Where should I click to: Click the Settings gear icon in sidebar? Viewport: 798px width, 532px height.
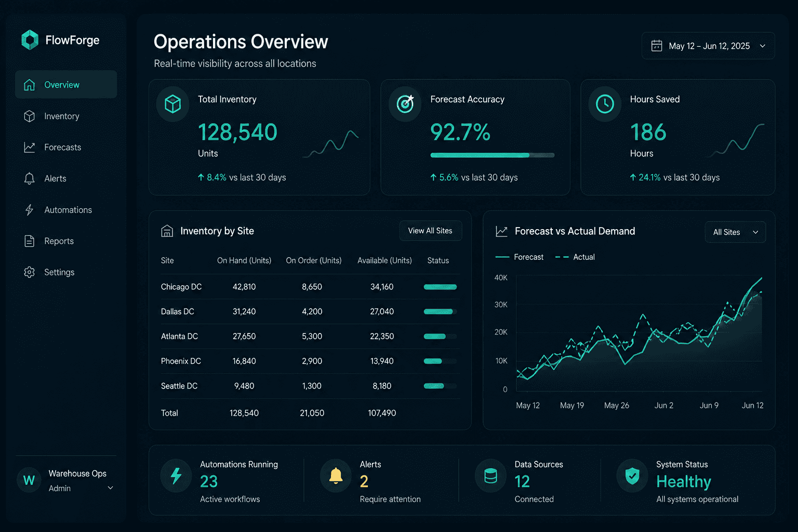(30, 272)
